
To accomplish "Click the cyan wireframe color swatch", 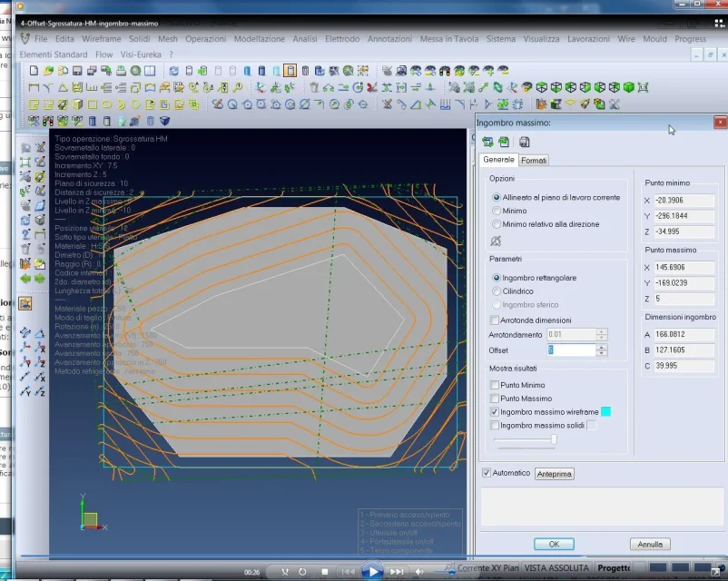I will coord(605,412).
